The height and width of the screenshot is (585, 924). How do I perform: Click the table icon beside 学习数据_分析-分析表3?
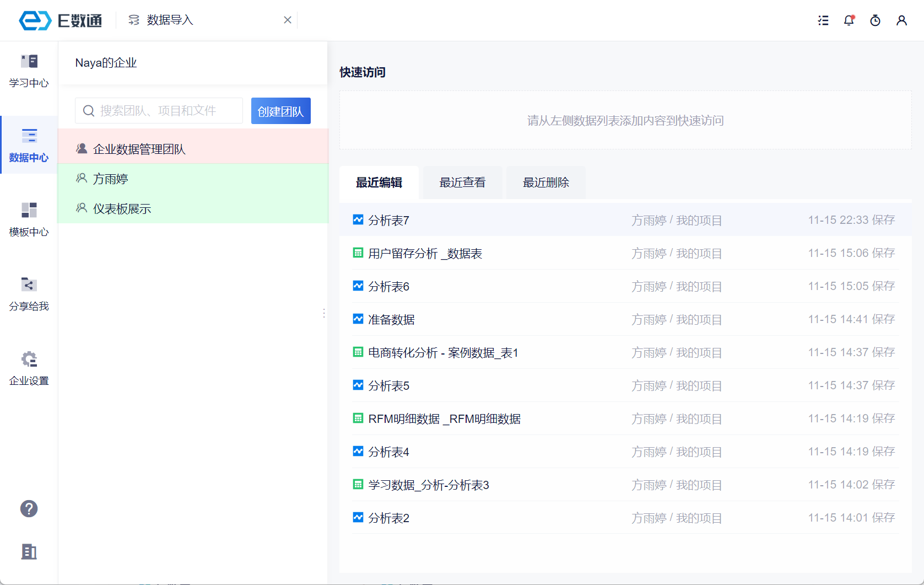[358, 484]
